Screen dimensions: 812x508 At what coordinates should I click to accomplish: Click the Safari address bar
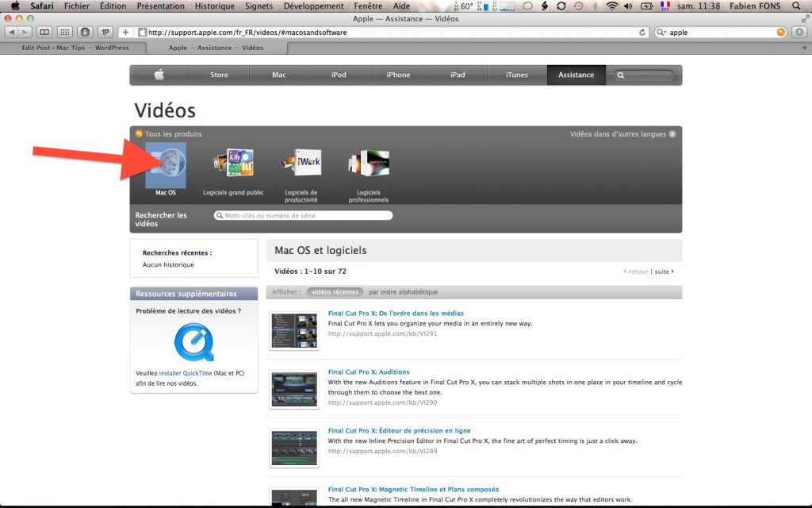click(x=387, y=32)
